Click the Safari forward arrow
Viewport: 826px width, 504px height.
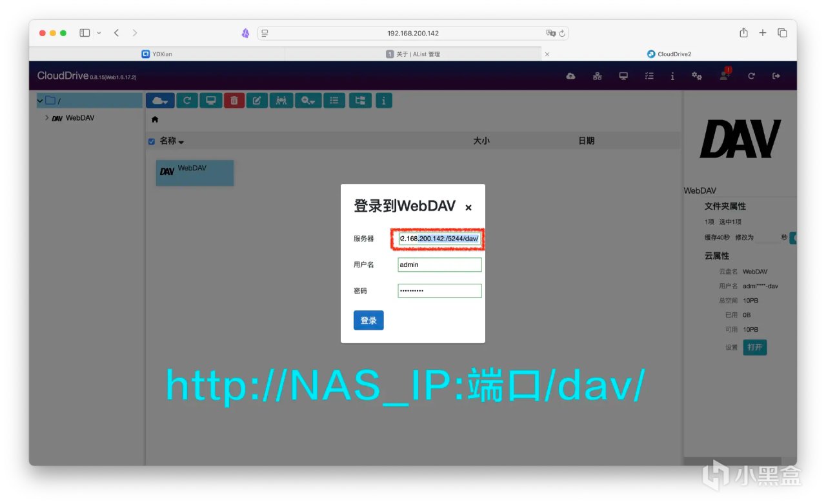pos(134,33)
